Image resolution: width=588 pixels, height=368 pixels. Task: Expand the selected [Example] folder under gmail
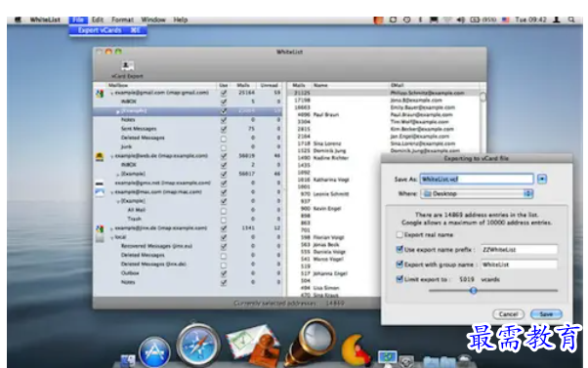click(x=118, y=111)
